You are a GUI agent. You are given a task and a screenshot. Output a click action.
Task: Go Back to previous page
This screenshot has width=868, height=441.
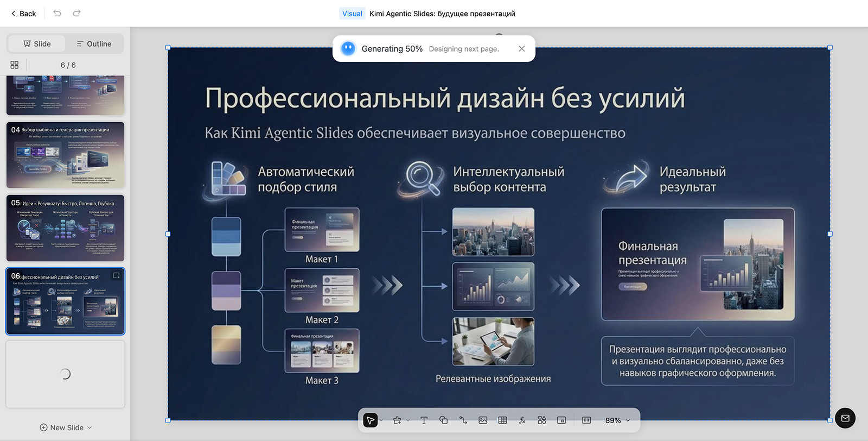coord(23,14)
